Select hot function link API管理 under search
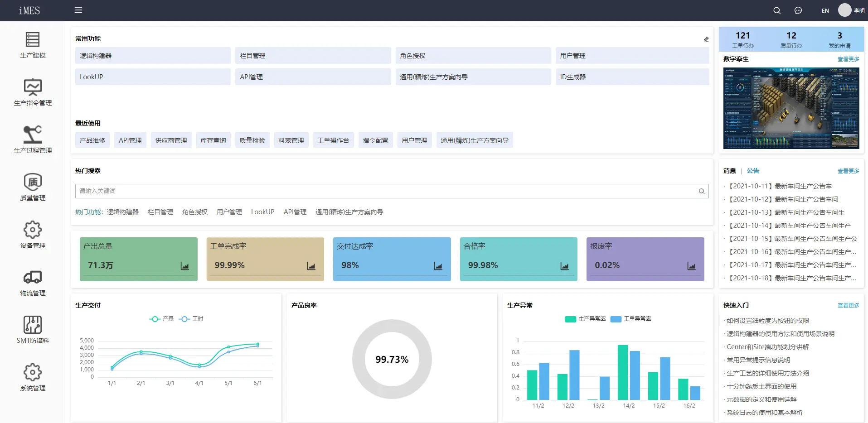 click(x=295, y=212)
